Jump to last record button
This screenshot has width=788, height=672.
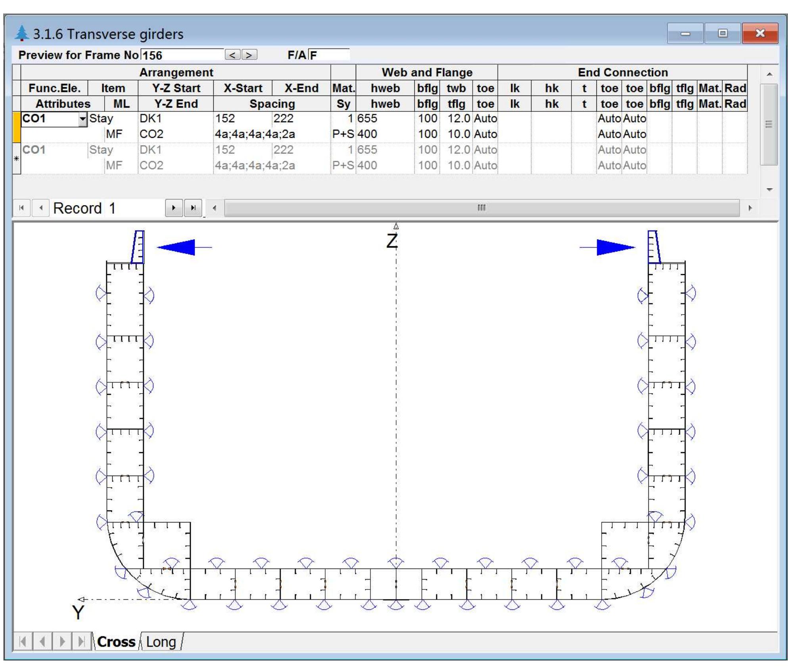tap(193, 208)
